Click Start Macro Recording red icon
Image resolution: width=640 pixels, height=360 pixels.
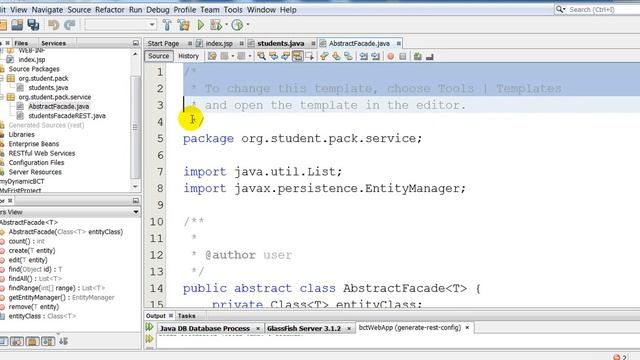click(x=391, y=56)
